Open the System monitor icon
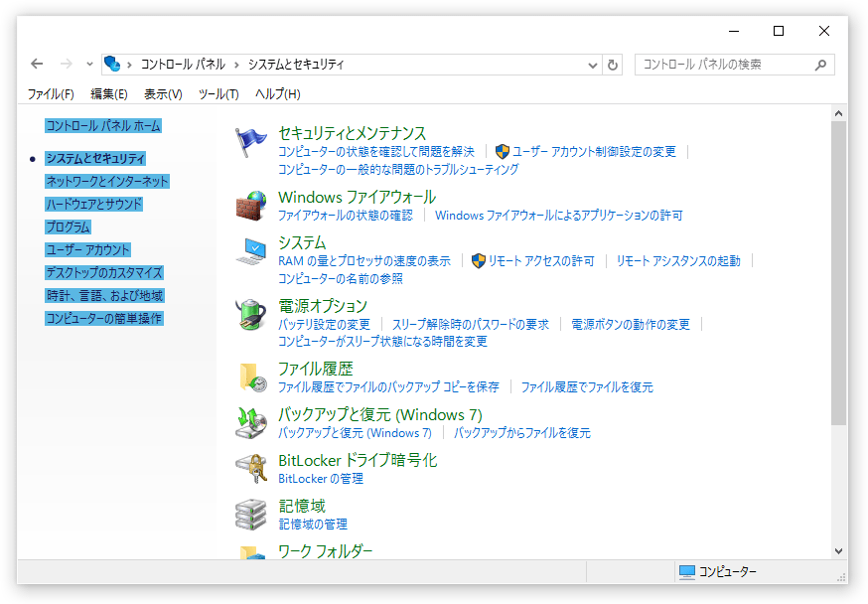868x604 pixels. (x=251, y=252)
